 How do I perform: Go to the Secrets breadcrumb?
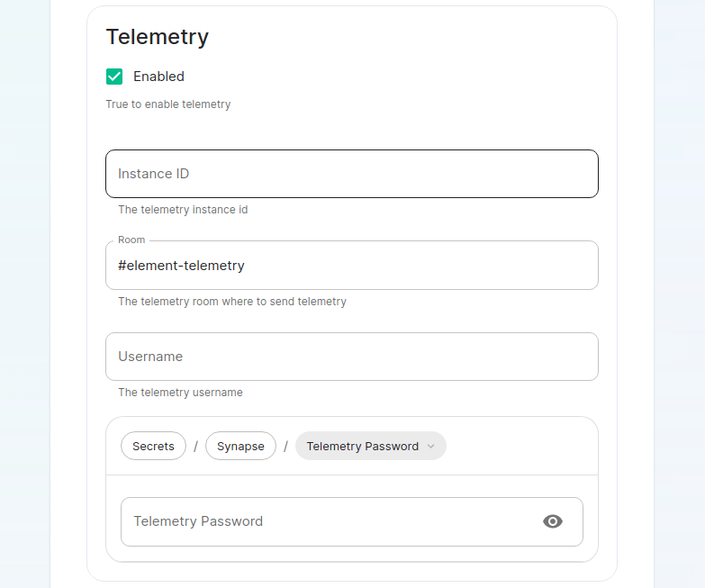pyautogui.click(x=153, y=446)
